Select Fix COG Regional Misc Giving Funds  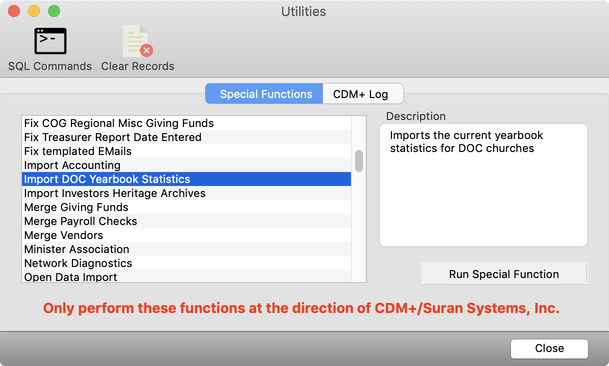(x=186, y=123)
